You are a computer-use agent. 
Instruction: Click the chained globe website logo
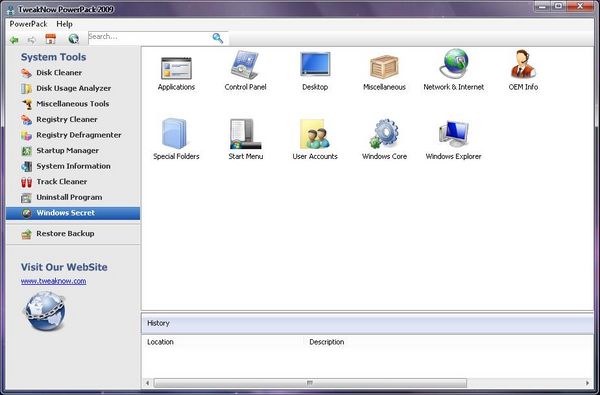pyautogui.click(x=45, y=311)
